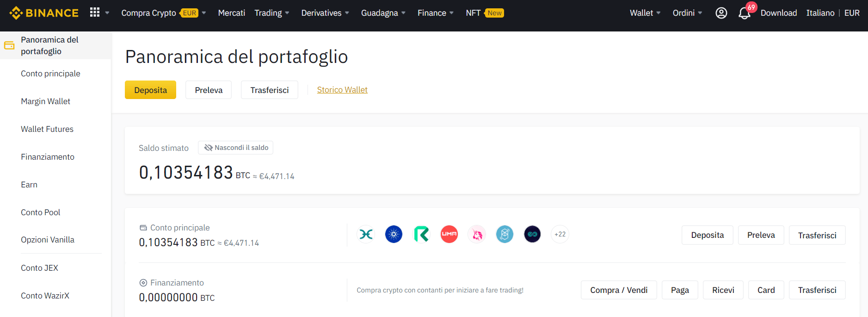Click the Conto principale account label
The image size is (868, 317).
180,228
